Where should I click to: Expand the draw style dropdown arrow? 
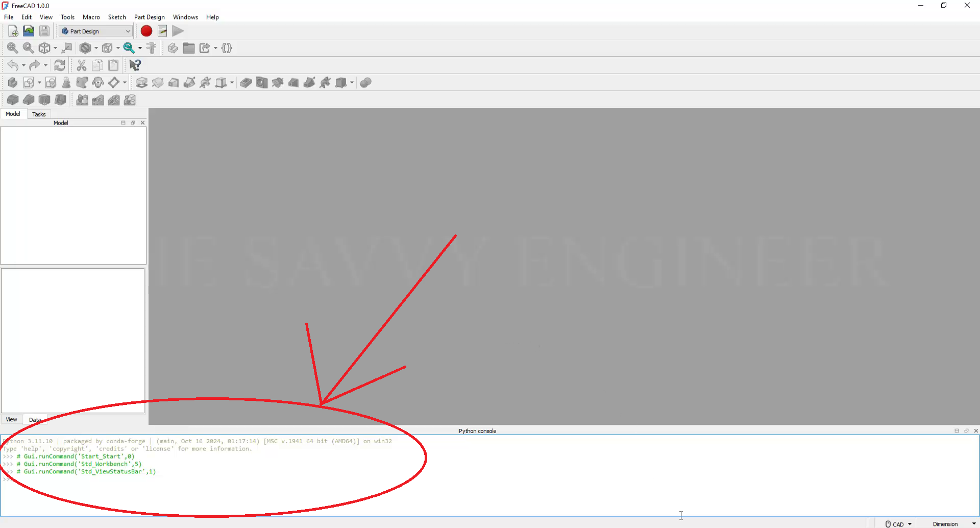point(96,49)
